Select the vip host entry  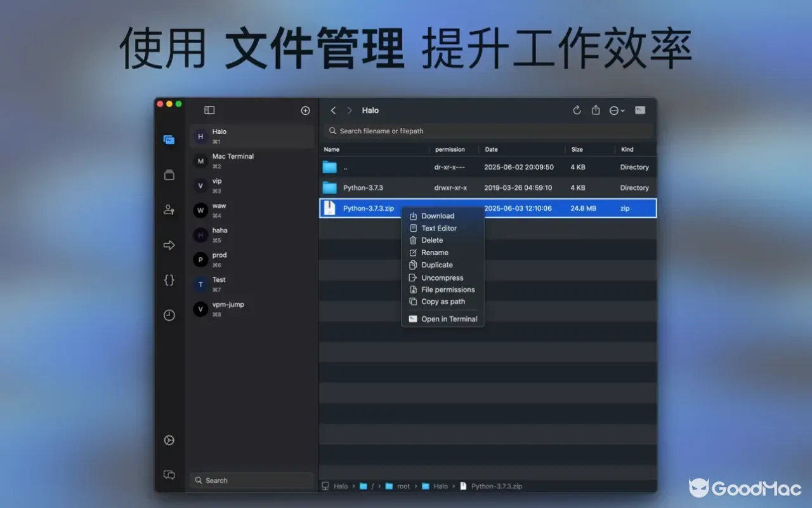click(x=251, y=186)
